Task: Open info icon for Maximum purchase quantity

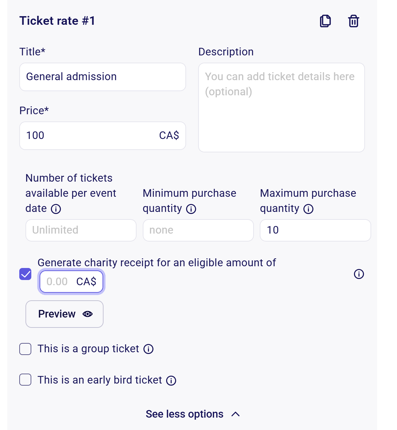Action: point(308,209)
